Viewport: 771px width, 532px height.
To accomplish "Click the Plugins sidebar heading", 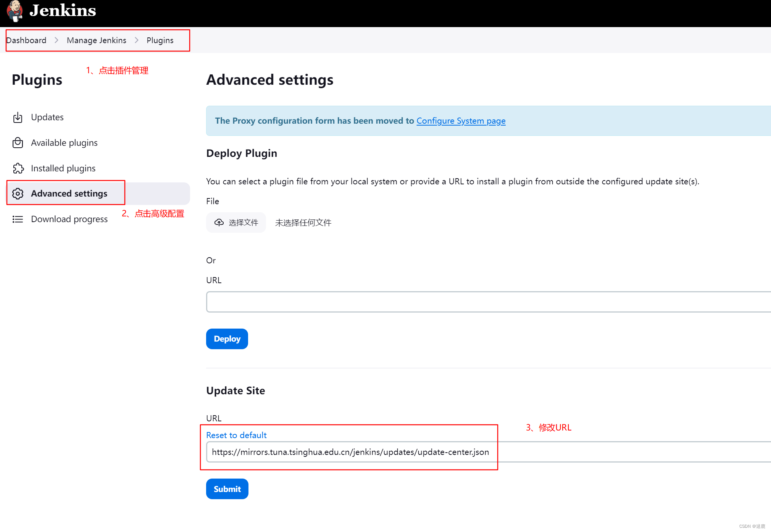I will click(x=37, y=80).
